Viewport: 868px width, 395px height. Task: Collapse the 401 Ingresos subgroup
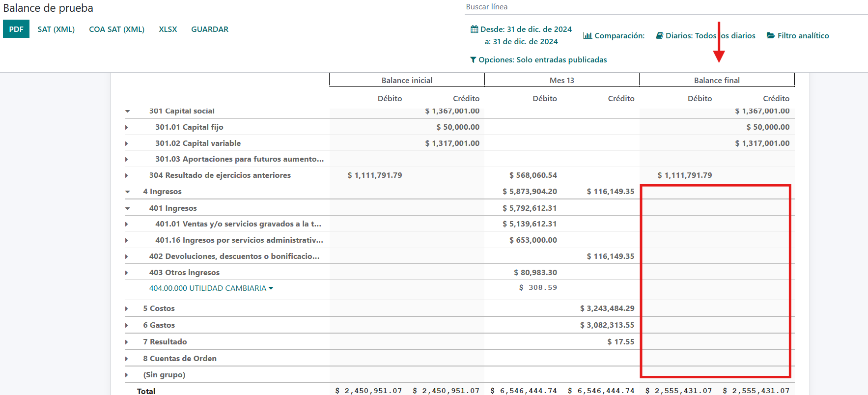[x=127, y=209]
